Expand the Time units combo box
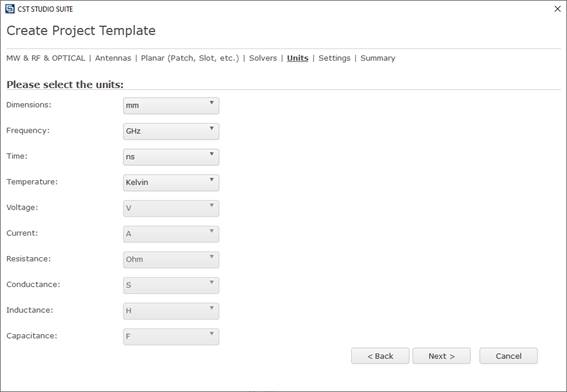 [x=171, y=157]
